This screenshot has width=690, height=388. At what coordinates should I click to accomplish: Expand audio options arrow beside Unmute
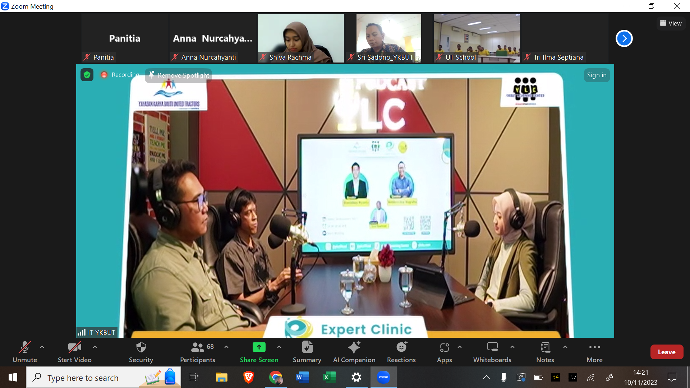tap(42, 347)
